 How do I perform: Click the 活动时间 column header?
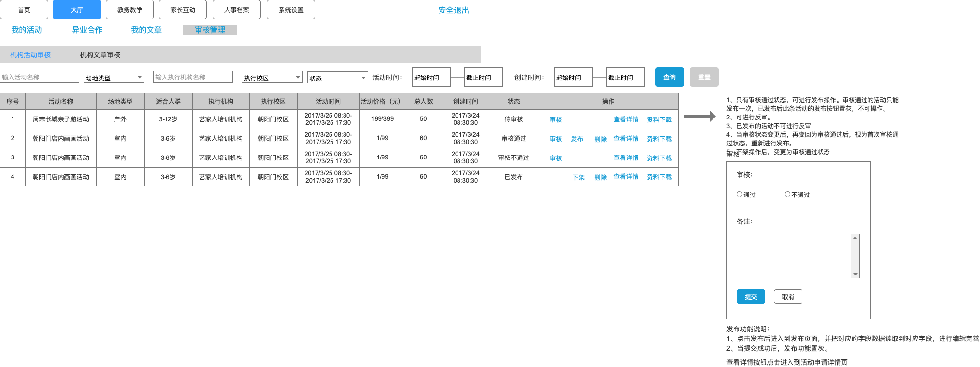coord(328,101)
